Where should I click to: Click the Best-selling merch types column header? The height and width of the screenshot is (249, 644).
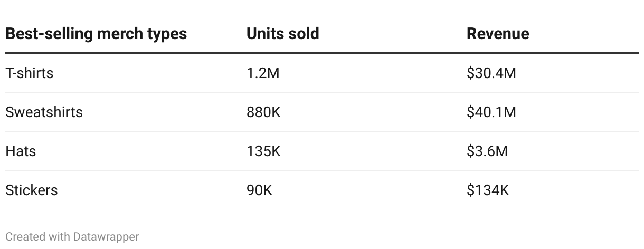point(96,34)
